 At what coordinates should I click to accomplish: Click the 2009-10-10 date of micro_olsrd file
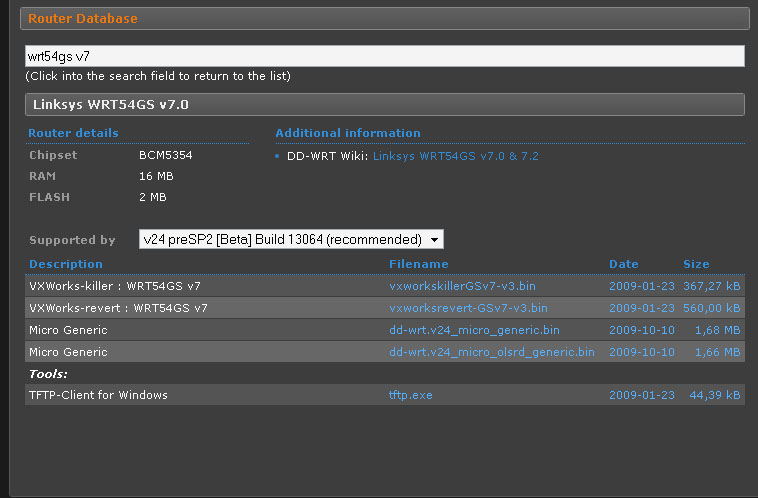click(641, 352)
